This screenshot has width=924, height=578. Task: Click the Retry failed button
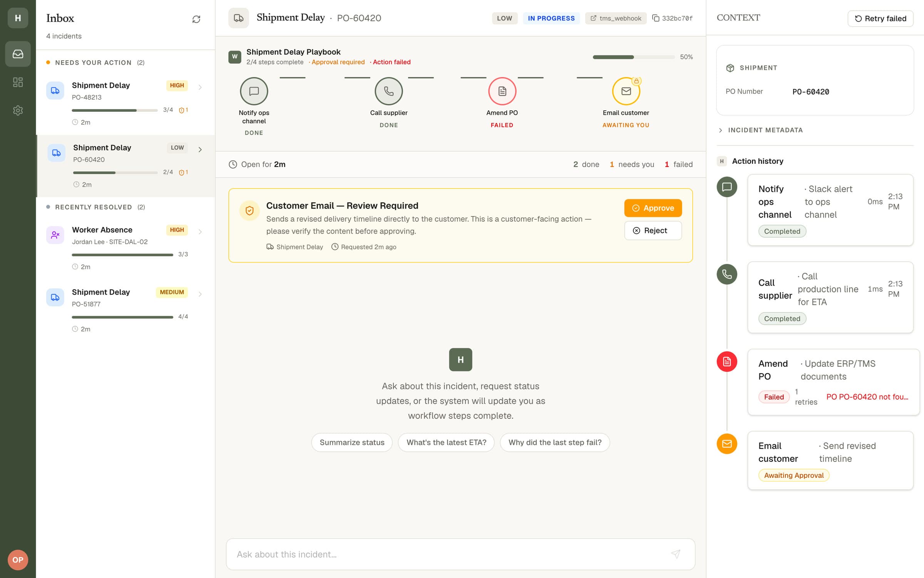pyautogui.click(x=880, y=18)
